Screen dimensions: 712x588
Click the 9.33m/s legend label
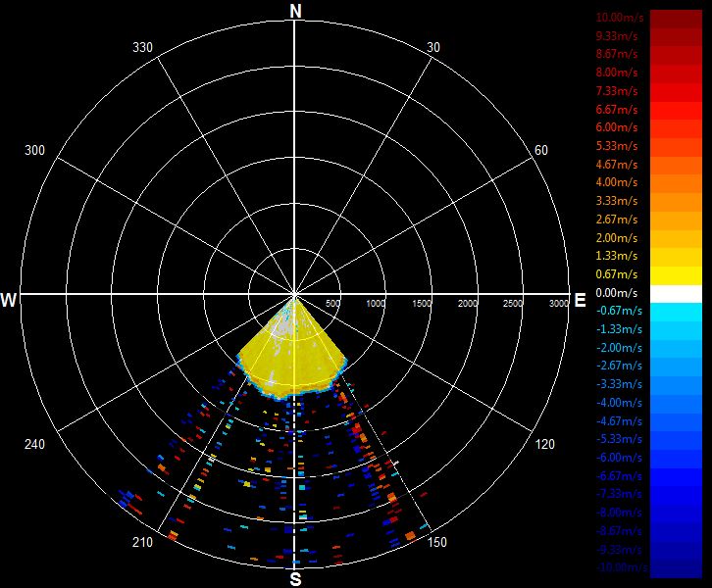tap(617, 36)
